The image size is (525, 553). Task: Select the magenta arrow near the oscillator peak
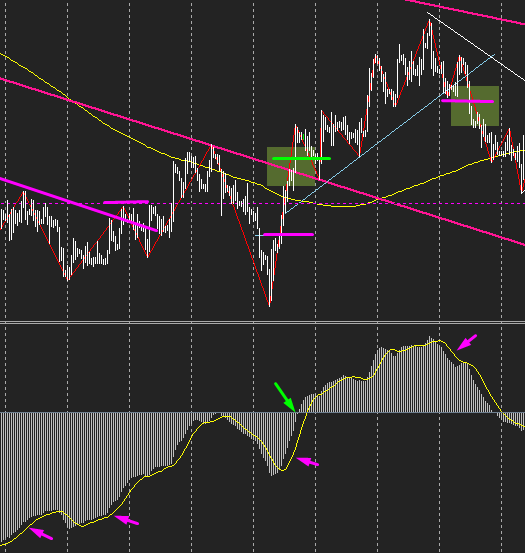[467, 342]
